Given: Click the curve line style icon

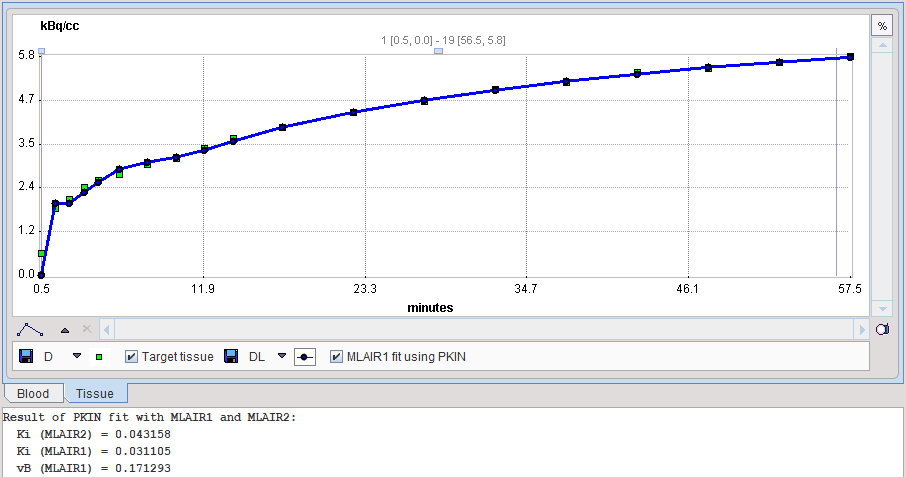Looking at the screenshot, I should coord(30,330).
